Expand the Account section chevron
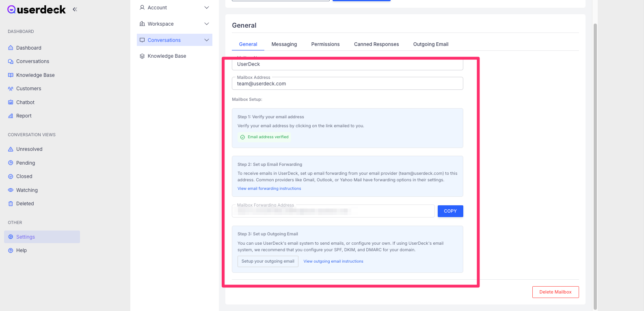644x311 pixels. tap(207, 7)
